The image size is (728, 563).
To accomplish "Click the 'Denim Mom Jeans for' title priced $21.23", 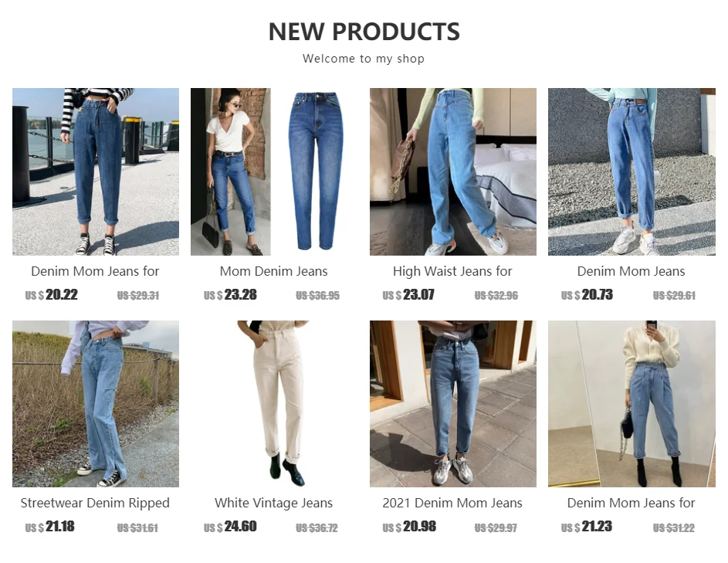I will coord(631,503).
